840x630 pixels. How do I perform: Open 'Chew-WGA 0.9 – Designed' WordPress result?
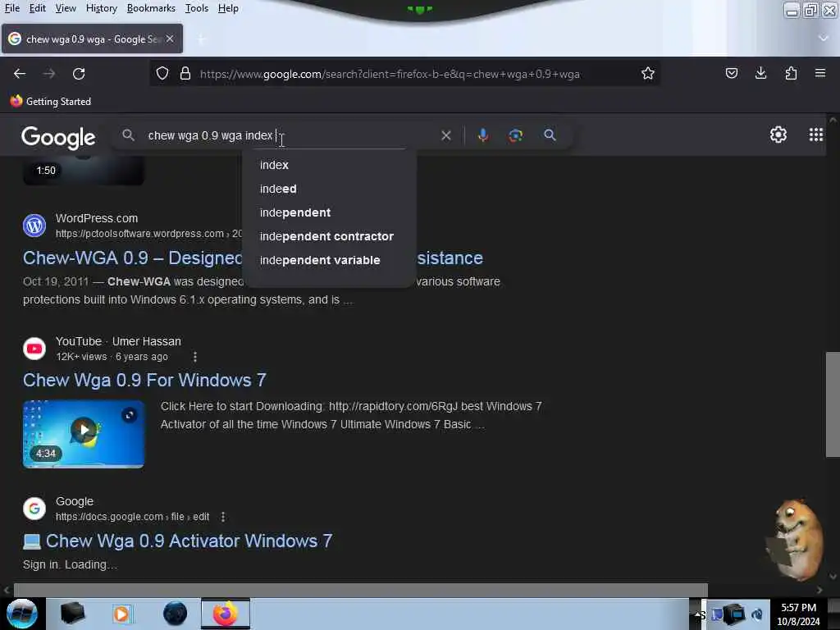pos(132,258)
